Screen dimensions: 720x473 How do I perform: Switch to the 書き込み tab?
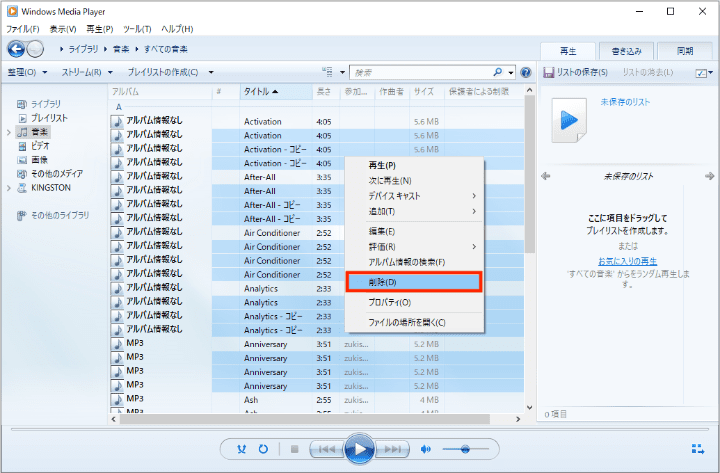[626, 51]
